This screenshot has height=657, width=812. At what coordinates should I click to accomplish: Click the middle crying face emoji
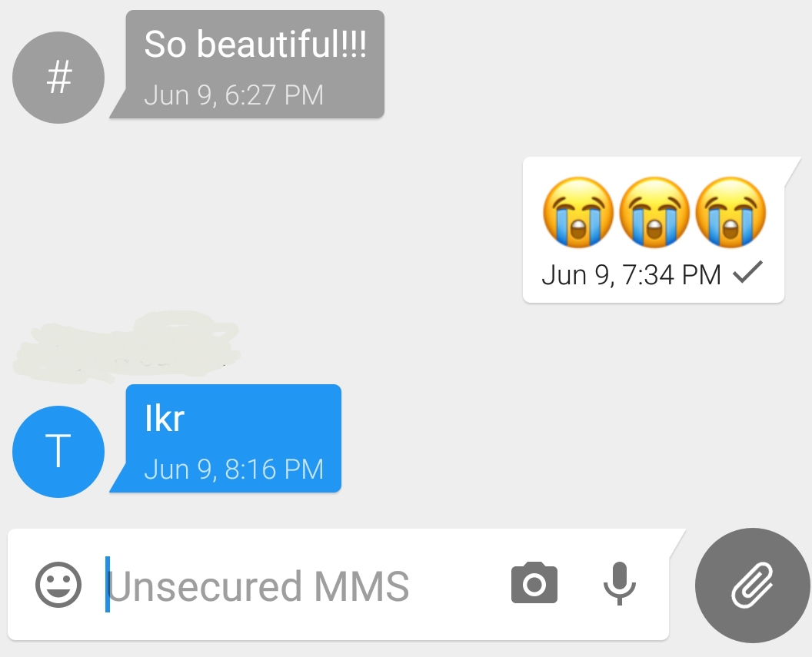click(654, 212)
